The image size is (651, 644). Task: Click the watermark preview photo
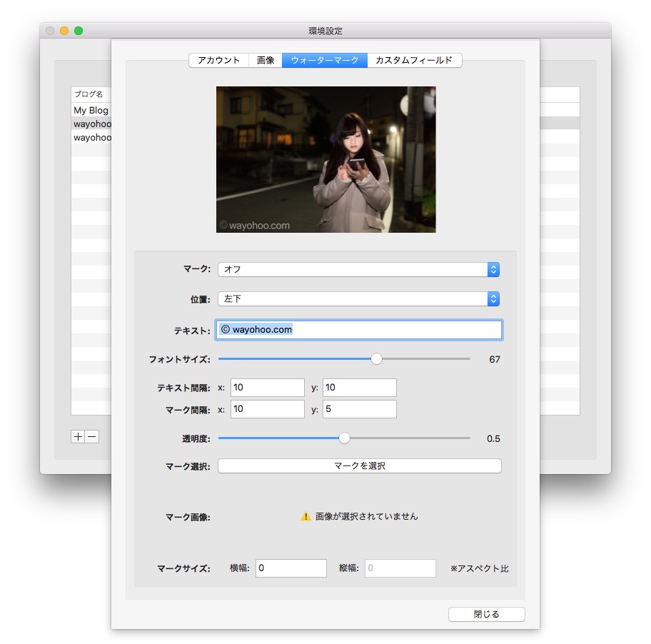coord(326,159)
